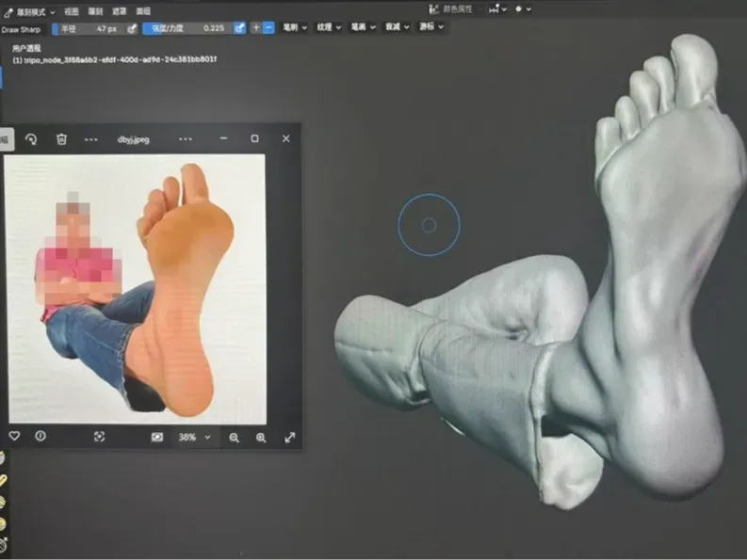Screen dimensions: 747x560
Task: Delete the dbyj.jpeg photo
Action: [61, 139]
